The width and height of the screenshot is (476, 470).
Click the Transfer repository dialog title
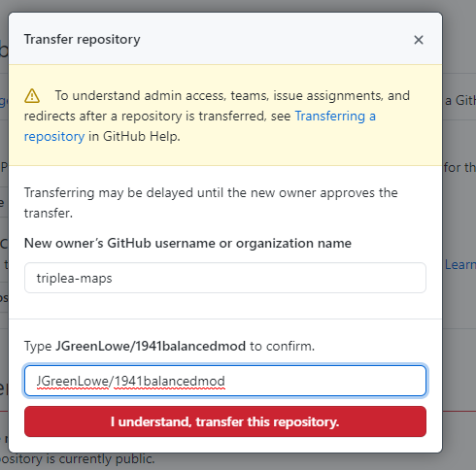(x=83, y=40)
